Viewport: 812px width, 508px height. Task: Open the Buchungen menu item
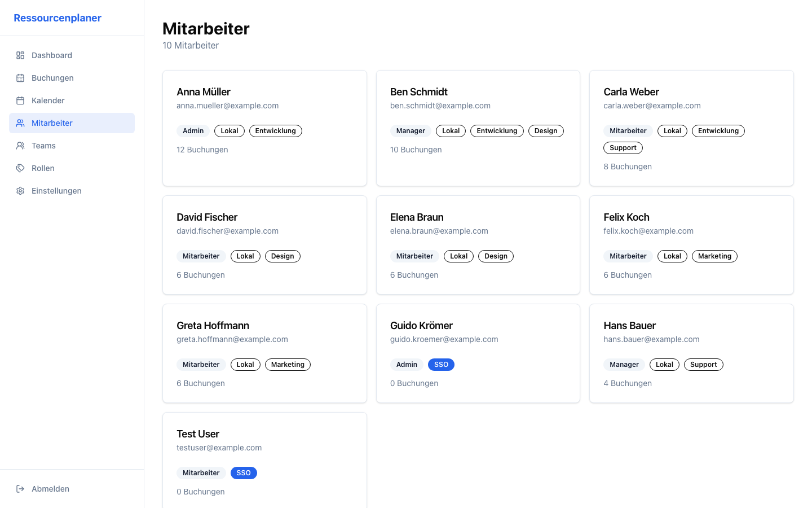[x=52, y=78]
